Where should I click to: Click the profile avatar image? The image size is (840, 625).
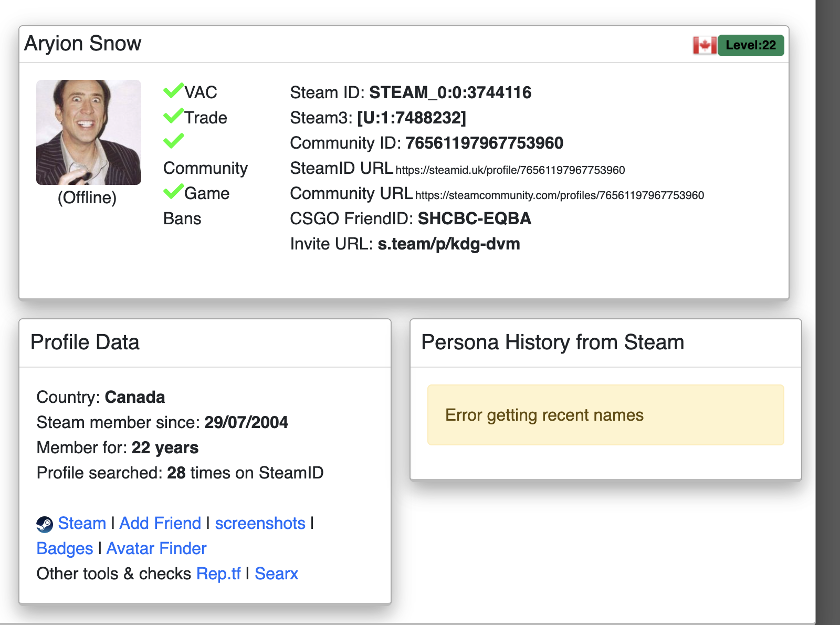[x=88, y=132]
